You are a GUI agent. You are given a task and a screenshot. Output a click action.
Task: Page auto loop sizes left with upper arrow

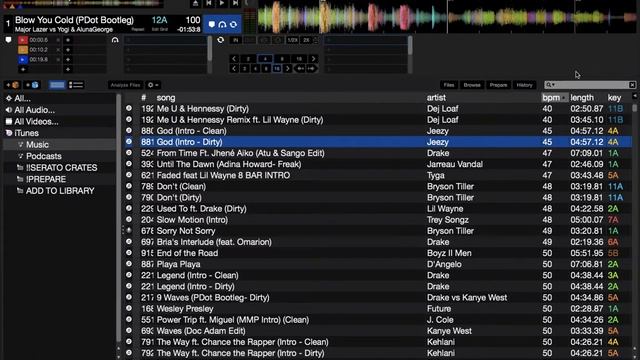[234, 59]
